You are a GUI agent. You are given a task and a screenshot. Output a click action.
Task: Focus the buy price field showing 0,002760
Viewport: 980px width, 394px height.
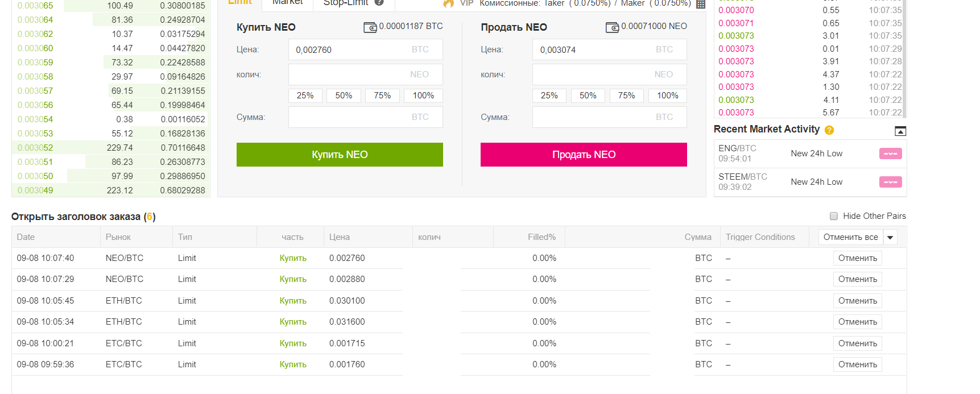click(366, 49)
